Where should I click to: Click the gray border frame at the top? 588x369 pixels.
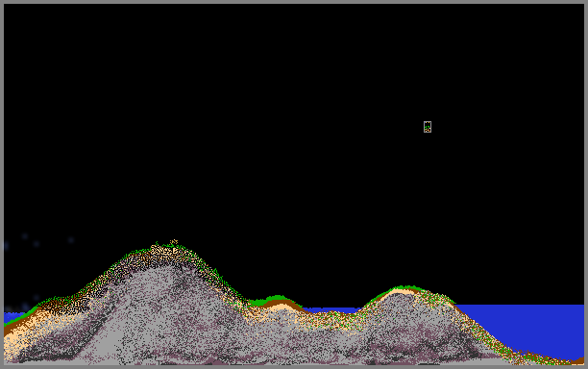(x=294, y=2)
